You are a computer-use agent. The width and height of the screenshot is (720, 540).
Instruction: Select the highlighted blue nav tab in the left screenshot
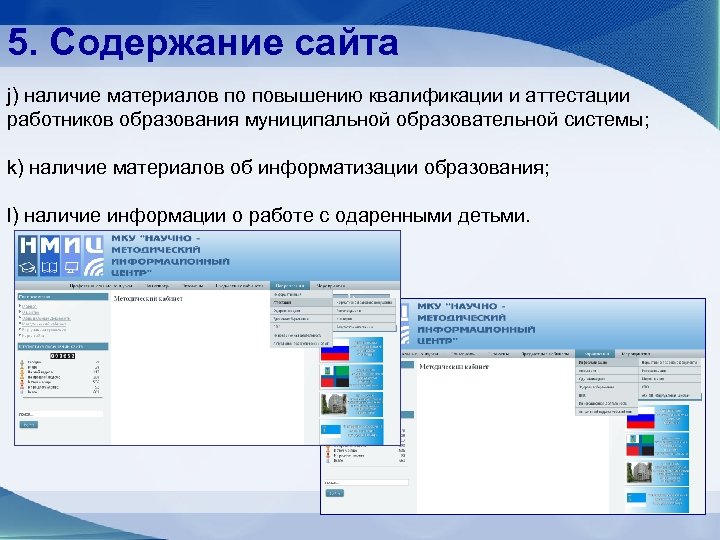290,286
